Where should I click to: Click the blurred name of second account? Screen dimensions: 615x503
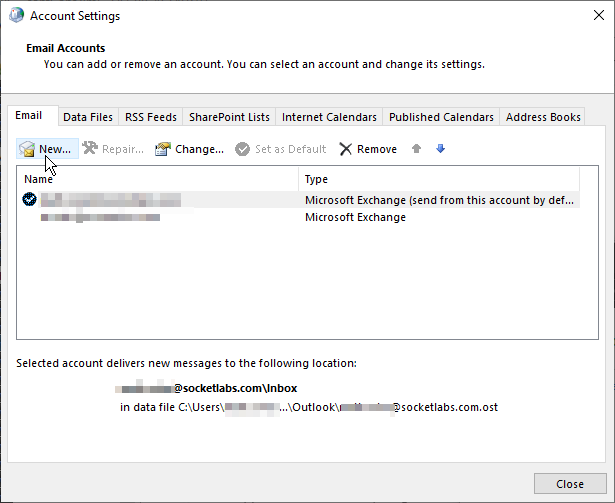[x=100, y=217]
